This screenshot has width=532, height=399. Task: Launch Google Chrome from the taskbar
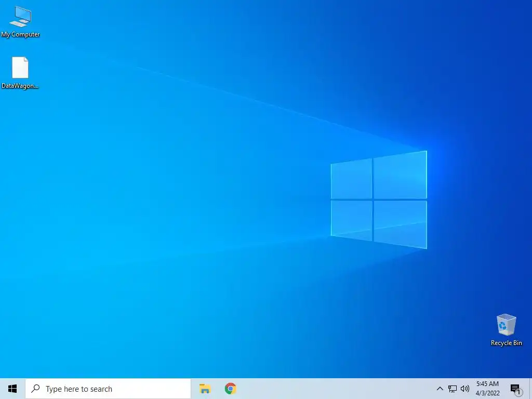[x=230, y=389]
